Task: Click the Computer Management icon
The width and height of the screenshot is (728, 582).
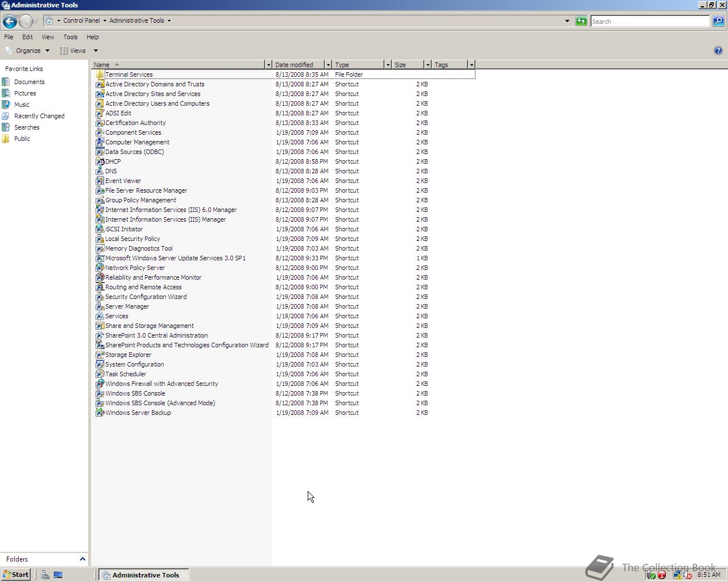Action: (x=100, y=142)
